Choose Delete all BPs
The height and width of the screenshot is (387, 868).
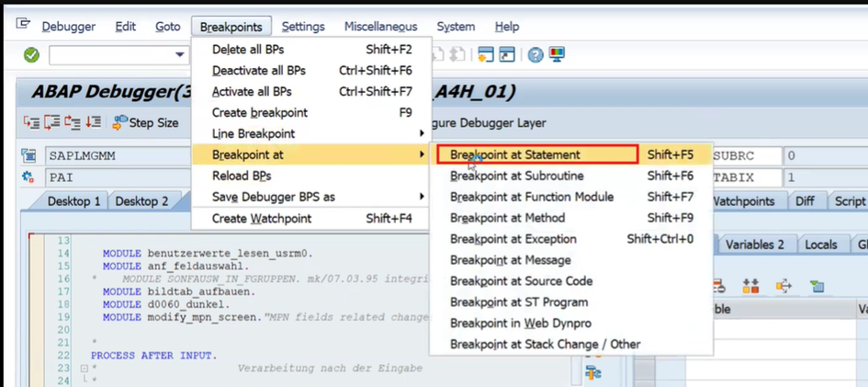pos(311,50)
